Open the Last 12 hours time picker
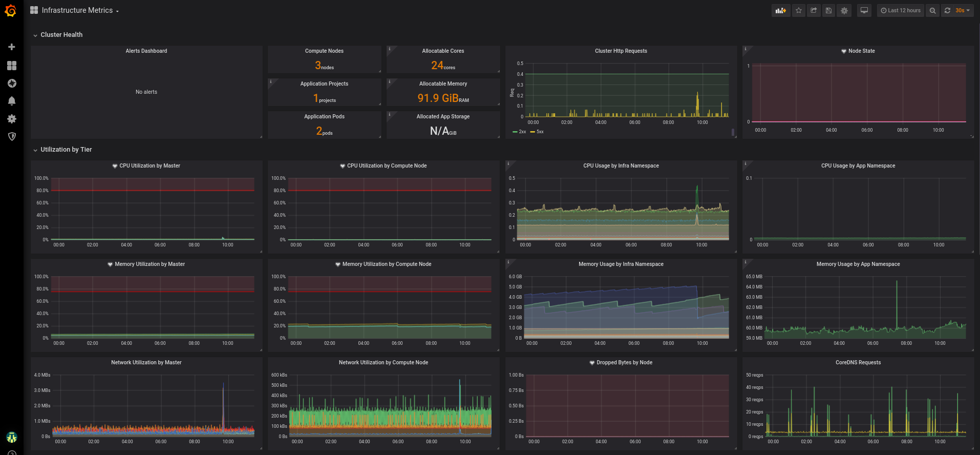 (x=901, y=10)
